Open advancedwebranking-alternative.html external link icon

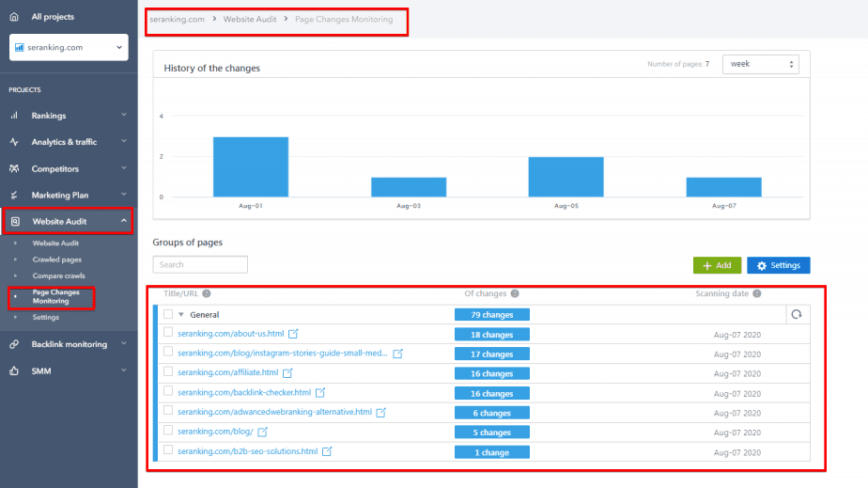coord(380,412)
